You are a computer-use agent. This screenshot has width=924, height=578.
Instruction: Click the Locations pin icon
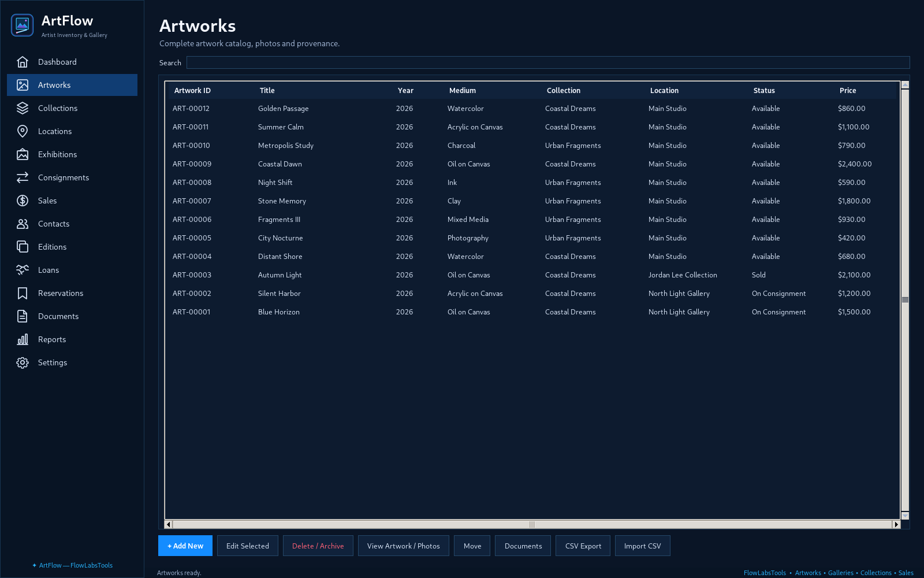coord(23,131)
